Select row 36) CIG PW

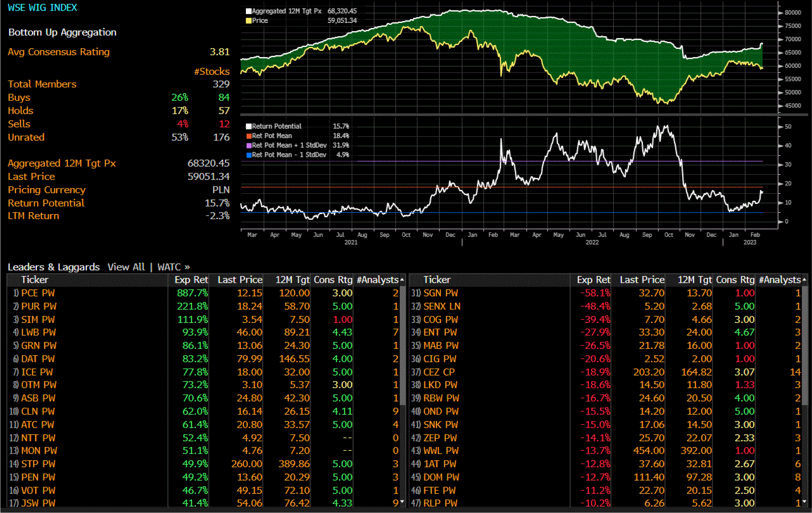[x=605, y=359]
